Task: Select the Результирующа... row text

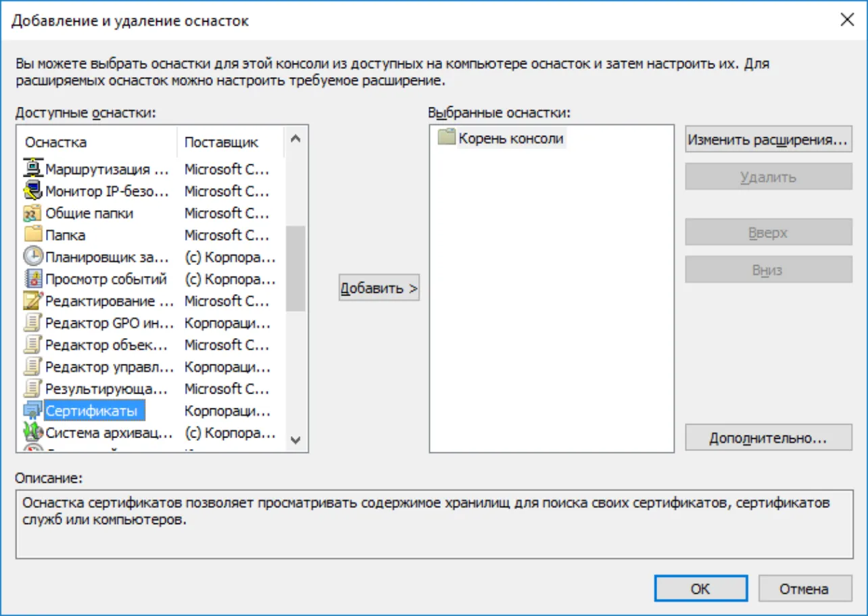Action: click(x=106, y=389)
